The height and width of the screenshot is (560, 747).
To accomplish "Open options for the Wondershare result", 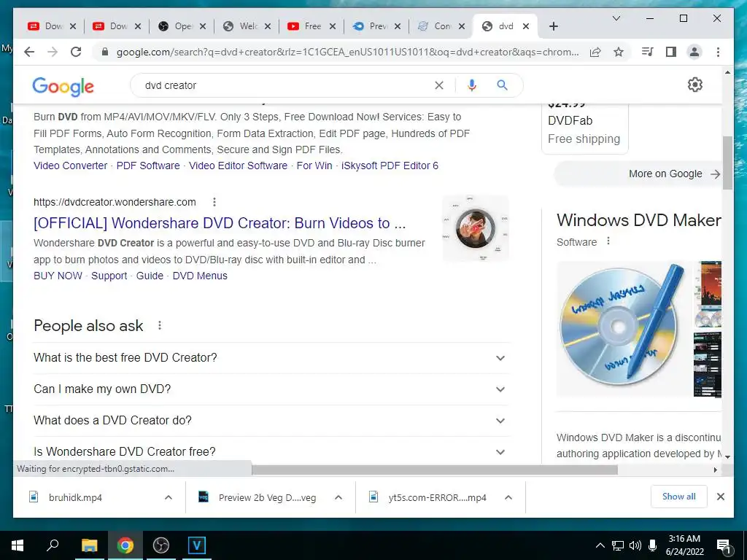I will (x=214, y=202).
